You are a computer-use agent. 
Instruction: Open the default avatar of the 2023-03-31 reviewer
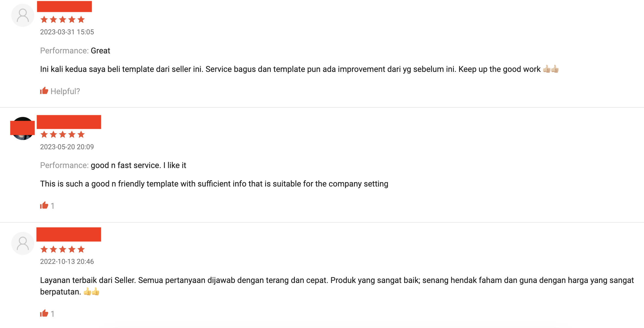23,15
